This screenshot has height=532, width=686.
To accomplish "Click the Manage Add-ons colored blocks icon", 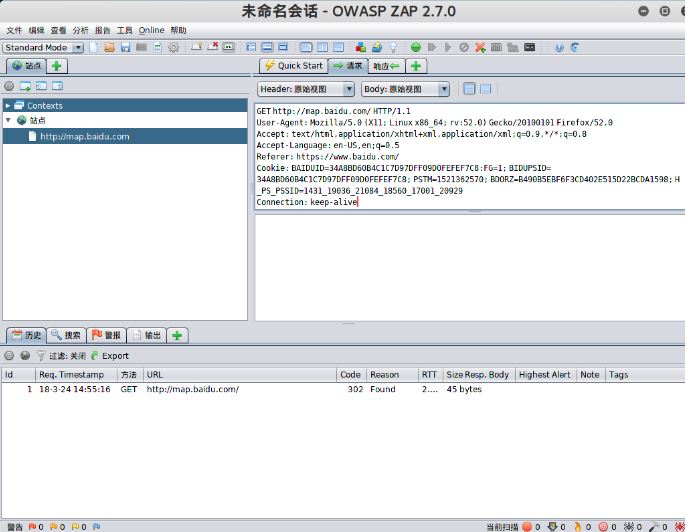I will tap(360, 47).
